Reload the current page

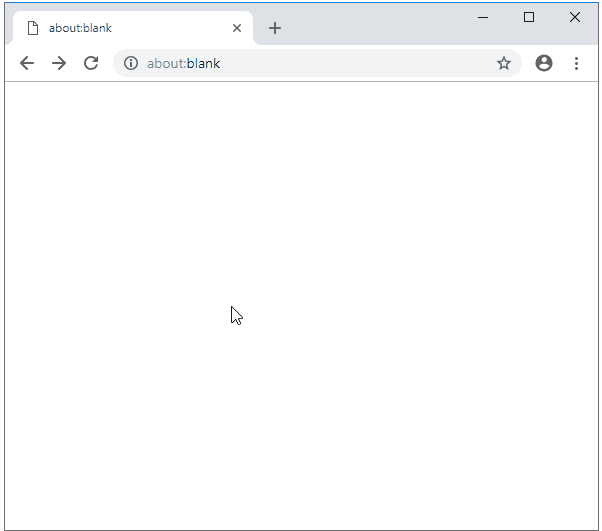(91, 63)
